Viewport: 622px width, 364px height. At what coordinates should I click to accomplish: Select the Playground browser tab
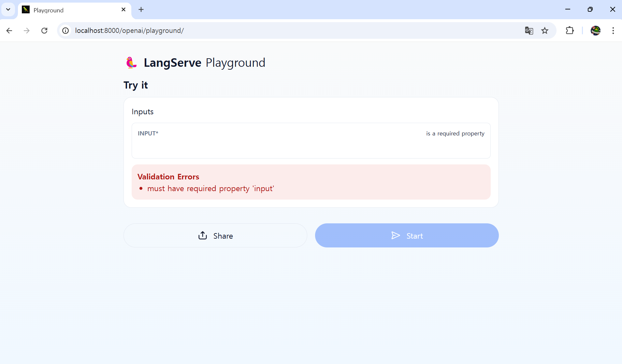coord(75,10)
